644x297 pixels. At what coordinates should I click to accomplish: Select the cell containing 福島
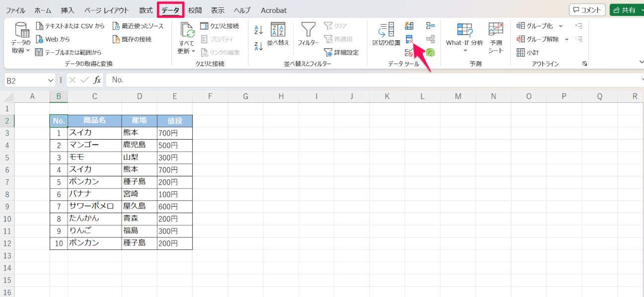(x=139, y=231)
